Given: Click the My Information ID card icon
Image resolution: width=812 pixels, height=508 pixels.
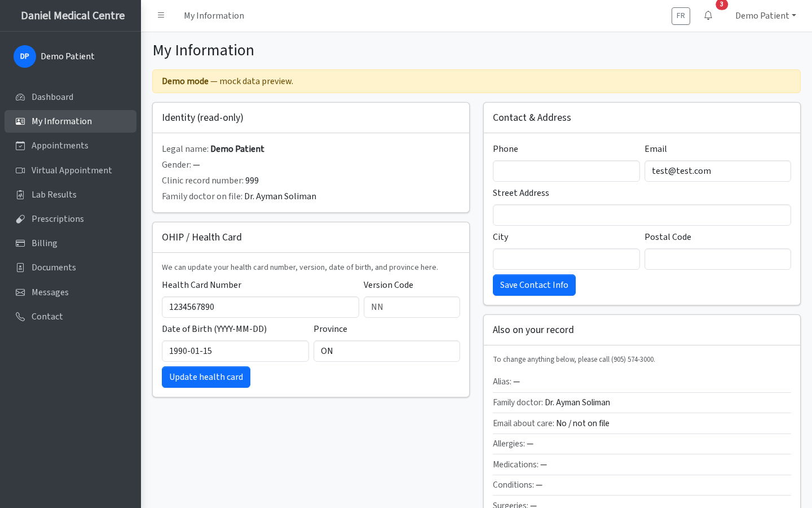Looking at the screenshot, I should (20, 121).
